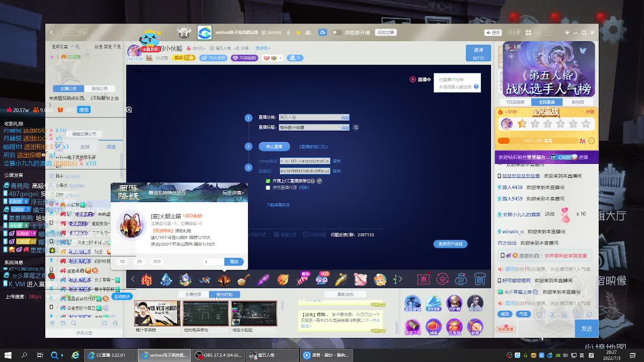Switch to 主播信息 tab

[193, 295]
